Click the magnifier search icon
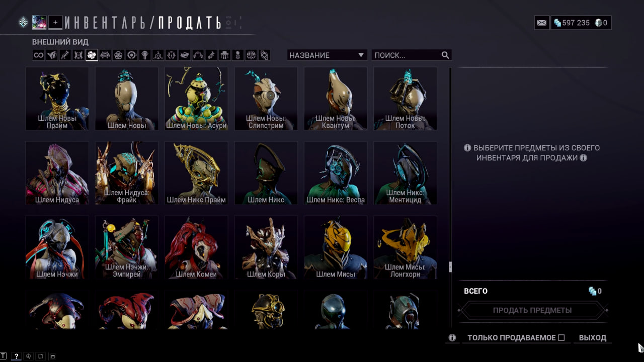 pyautogui.click(x=445, y=55)
